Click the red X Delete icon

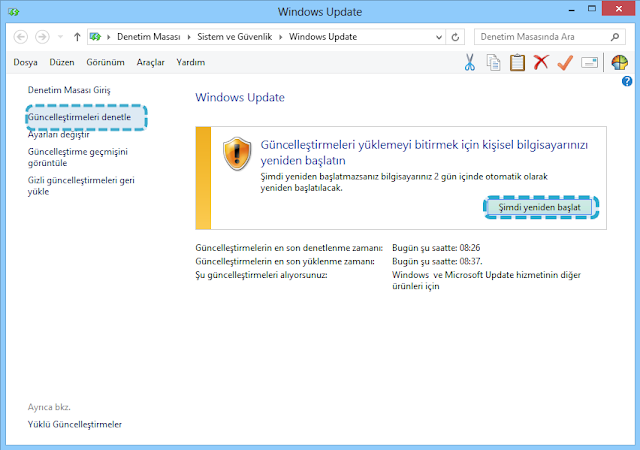[541, 62]
